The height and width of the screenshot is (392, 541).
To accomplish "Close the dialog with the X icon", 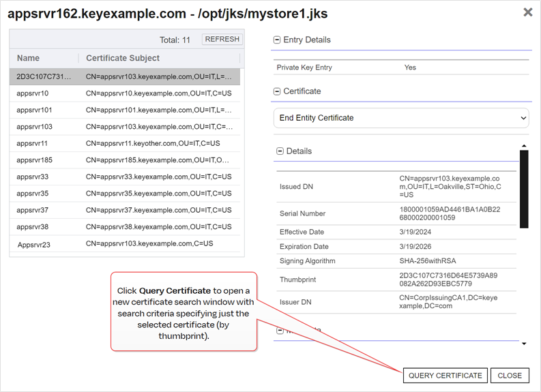I will pos(527,12).
